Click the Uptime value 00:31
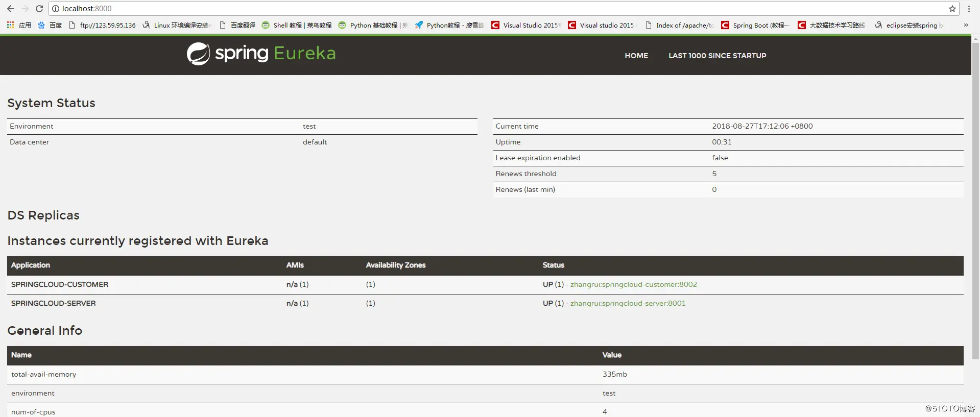 tap(722, 142)
